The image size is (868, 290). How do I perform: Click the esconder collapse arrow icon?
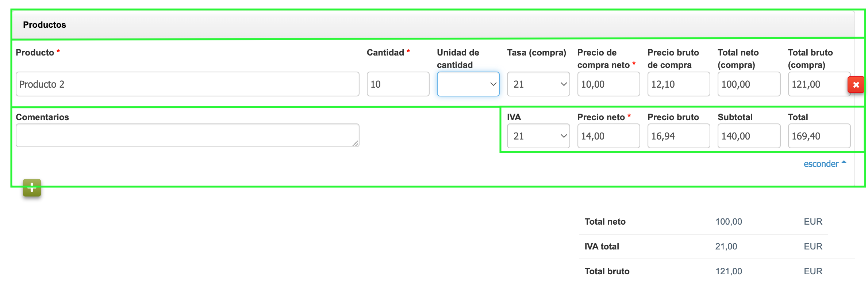click(844, 162)
